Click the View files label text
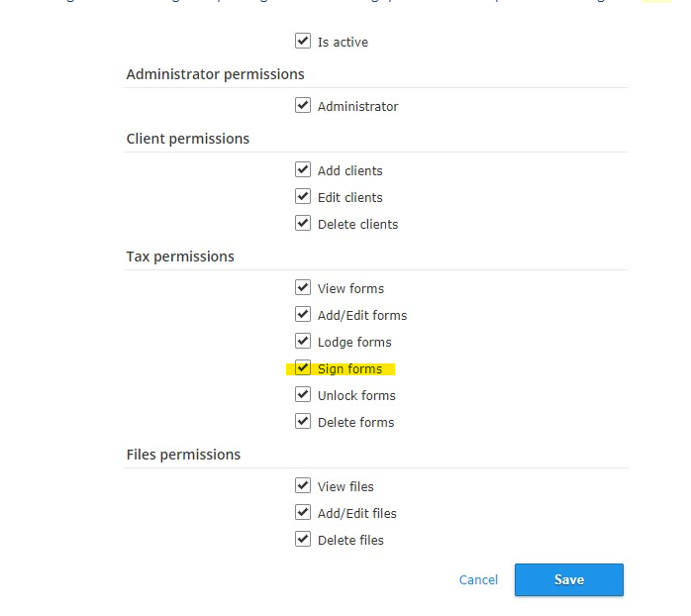The width and height of the screenshot is (691, 616). (x=345, y=487)
